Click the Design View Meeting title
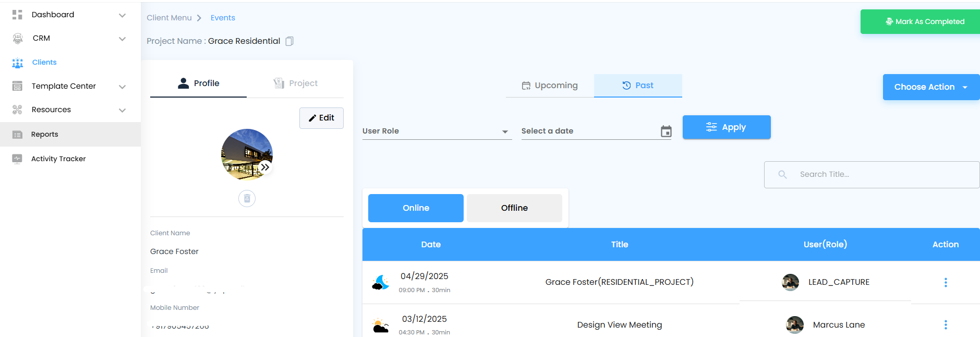The width and height of the screenshot is (980, 337). coord(620,325)
